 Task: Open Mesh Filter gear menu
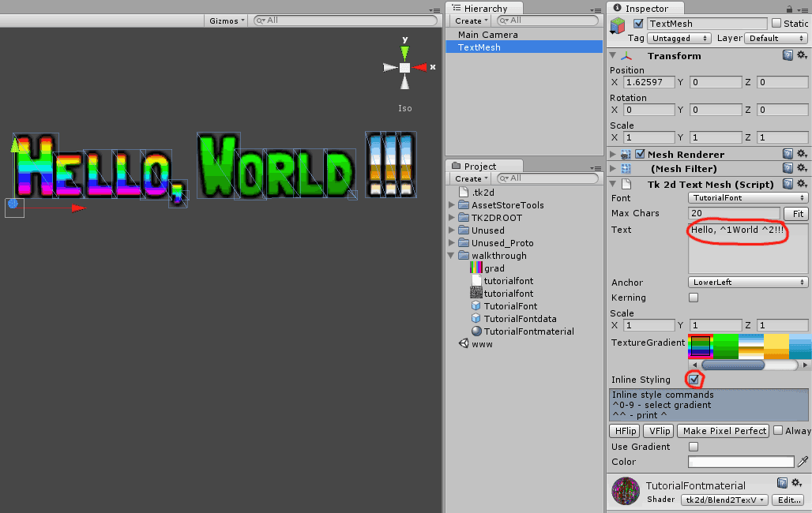802,168
